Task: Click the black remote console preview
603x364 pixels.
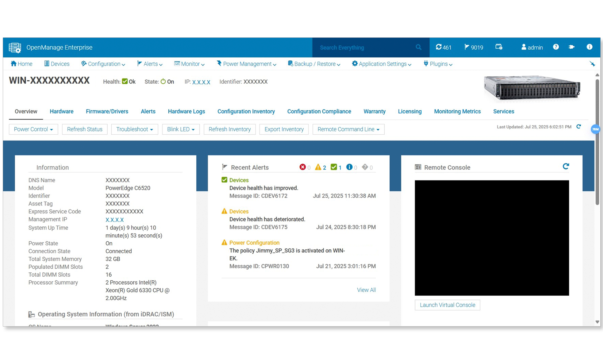Action: 492,238
